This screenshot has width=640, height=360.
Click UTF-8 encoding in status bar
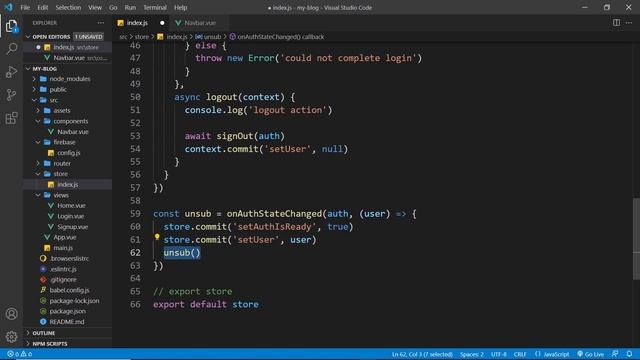[499, 354]
